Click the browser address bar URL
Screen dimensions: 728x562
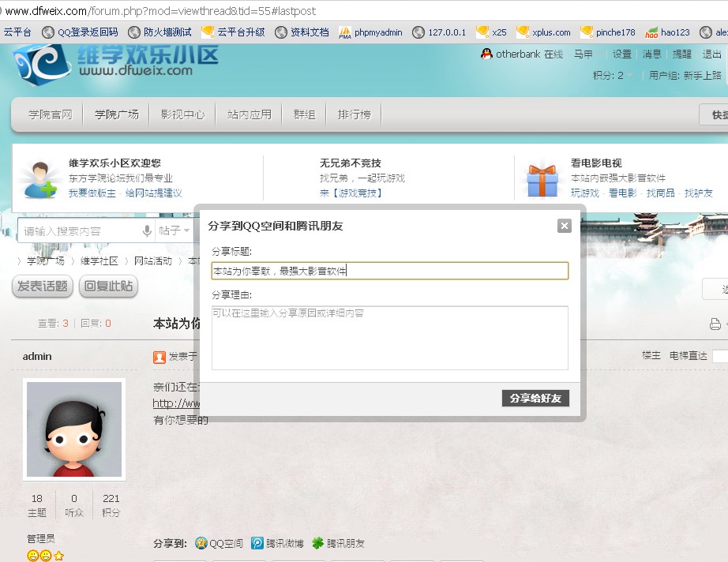coord(160,11)
